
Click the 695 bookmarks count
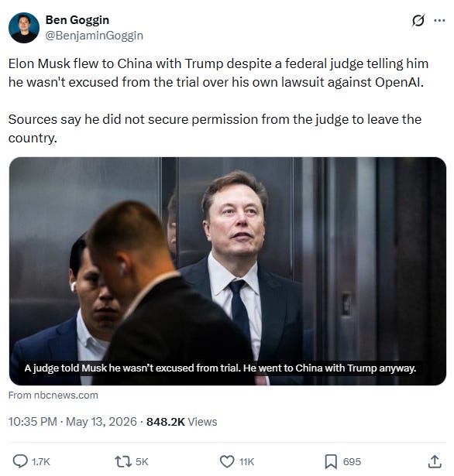pyautogui.click(x=352, y=462)
